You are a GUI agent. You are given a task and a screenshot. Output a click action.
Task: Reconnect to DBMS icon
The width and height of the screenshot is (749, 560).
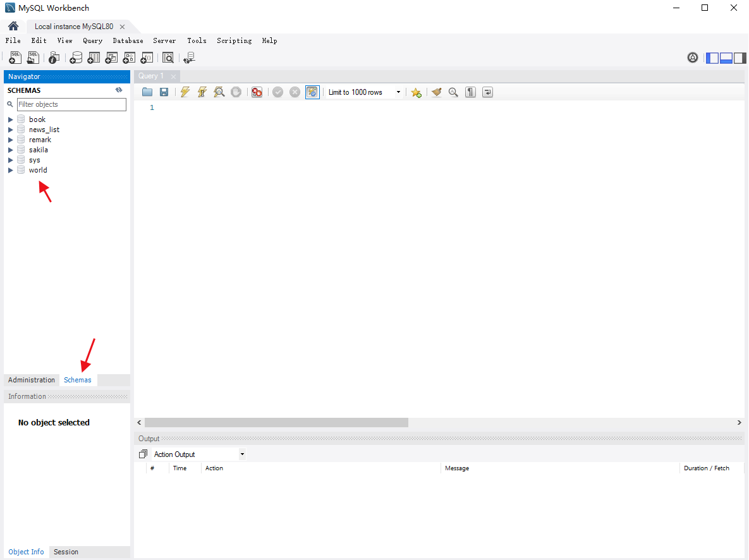[189, 58]
